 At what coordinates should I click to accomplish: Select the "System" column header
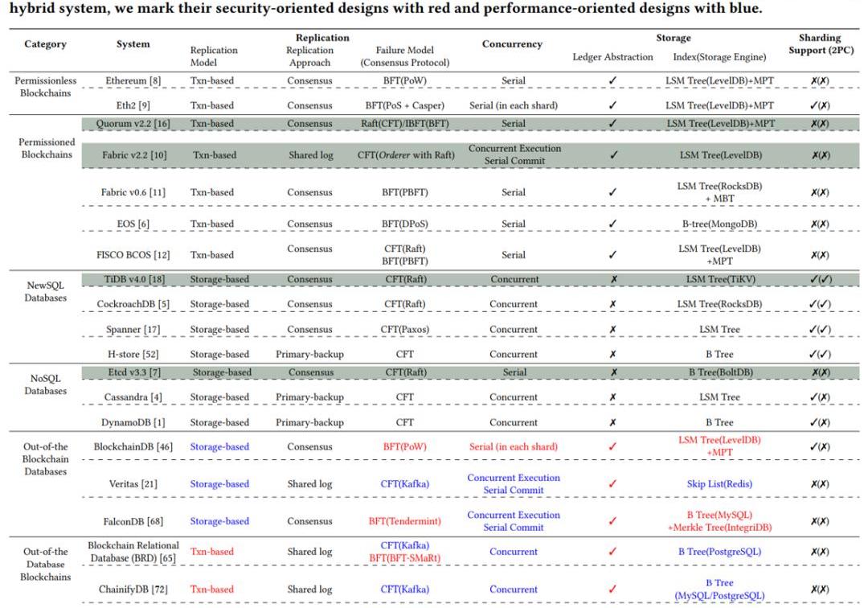click(x=133, y=44)
